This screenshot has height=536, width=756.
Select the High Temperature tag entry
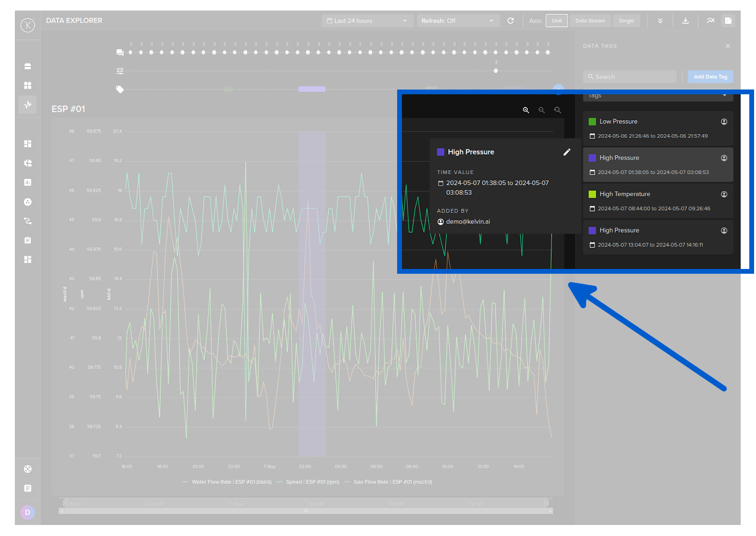point(657,201)
